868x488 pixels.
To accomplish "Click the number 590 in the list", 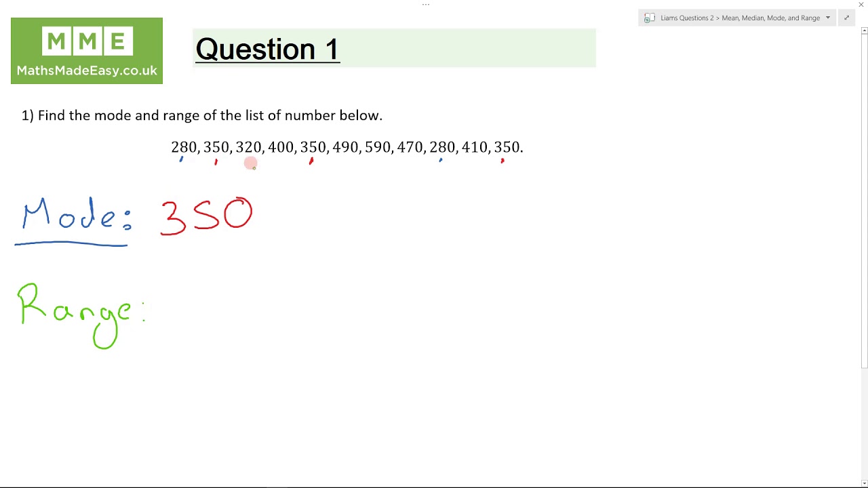I will coord(378,147).
